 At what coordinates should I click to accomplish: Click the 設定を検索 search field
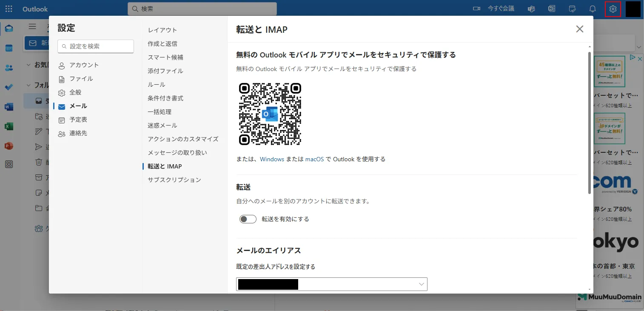click(x=96, y=46)
